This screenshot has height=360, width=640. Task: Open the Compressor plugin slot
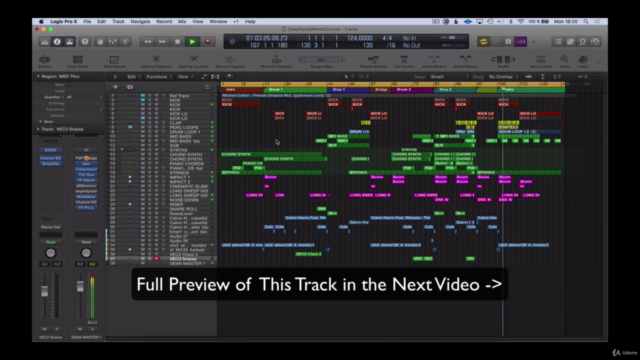[86, 169]
